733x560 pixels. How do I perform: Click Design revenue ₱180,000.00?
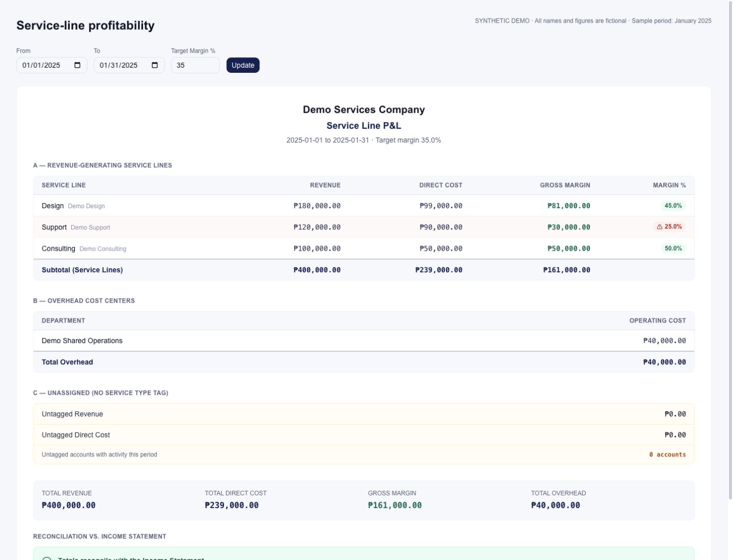317,206
